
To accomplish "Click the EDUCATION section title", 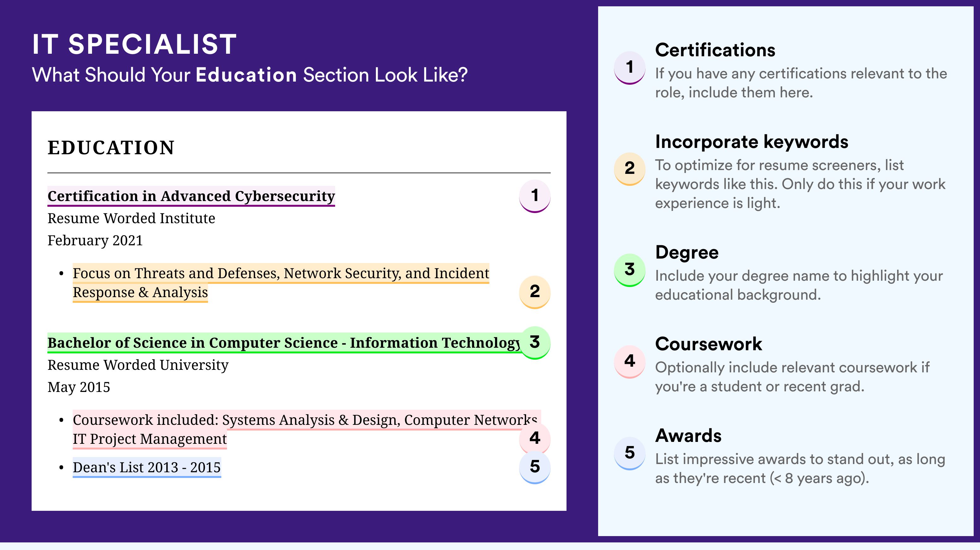I will 111,148.
